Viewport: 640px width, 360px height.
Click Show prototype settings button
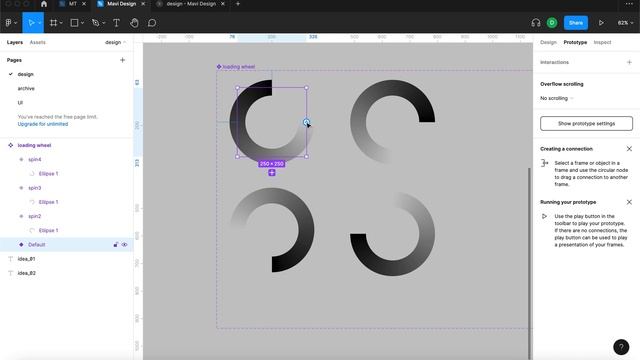(586, 124)
